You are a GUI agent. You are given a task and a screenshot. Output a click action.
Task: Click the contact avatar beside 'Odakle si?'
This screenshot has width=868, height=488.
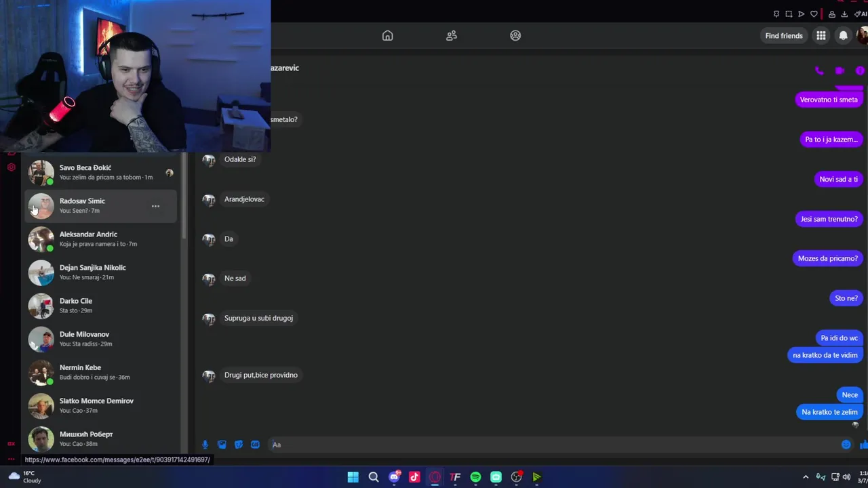(209, 160)
